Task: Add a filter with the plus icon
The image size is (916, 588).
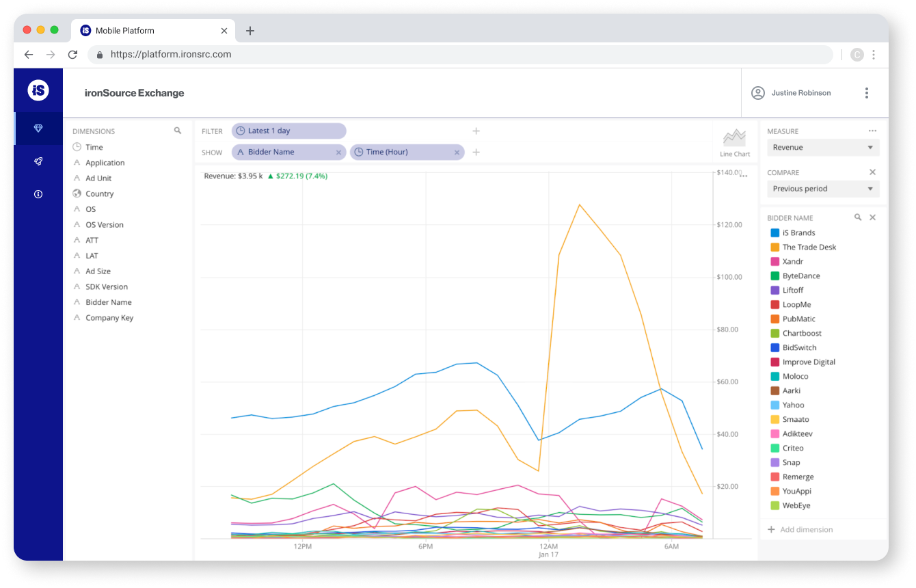Action: click(x=476, y=131)
